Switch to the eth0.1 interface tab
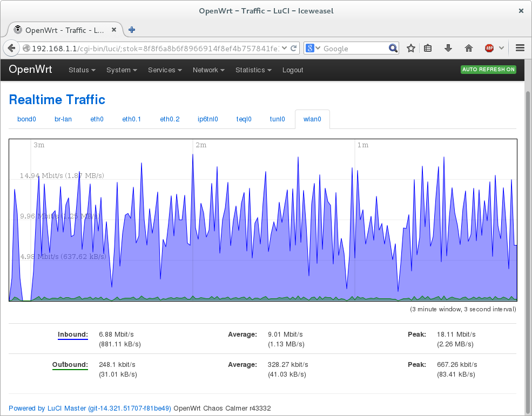This screenshot has height=416, width=532. pos(132,119)
